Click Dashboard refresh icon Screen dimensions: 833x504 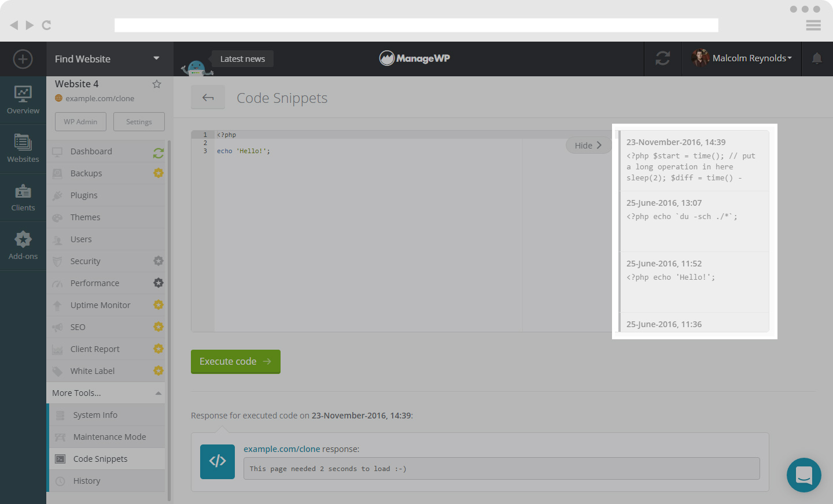click(159, 153)
